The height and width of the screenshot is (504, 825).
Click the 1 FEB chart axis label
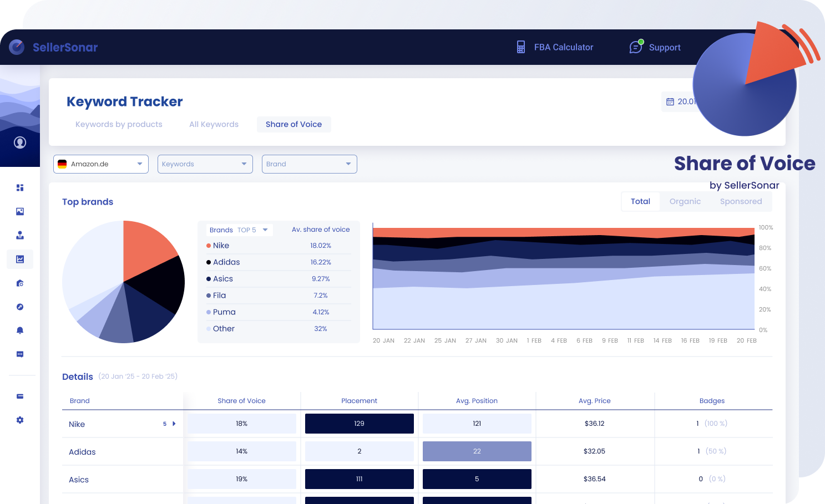pyautogui.click(x=534, y=340)
